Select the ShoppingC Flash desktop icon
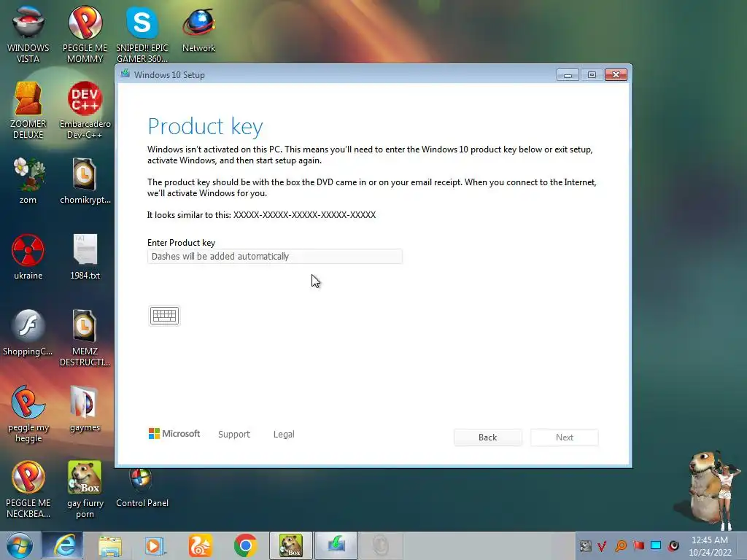This screenshot has height=560, width=747. [28, 332]
